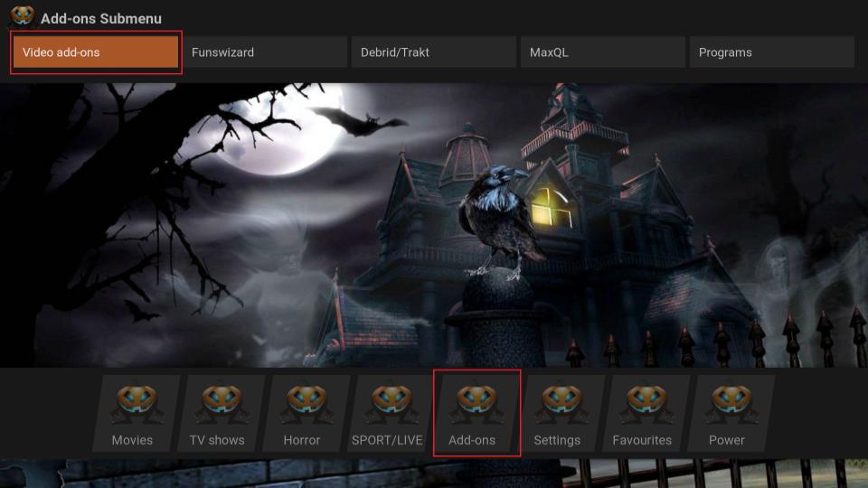This screenshot has height=488, width=868.
Task: Click the pumpkin icon above SPORT/LIVE
Action: 392,403
